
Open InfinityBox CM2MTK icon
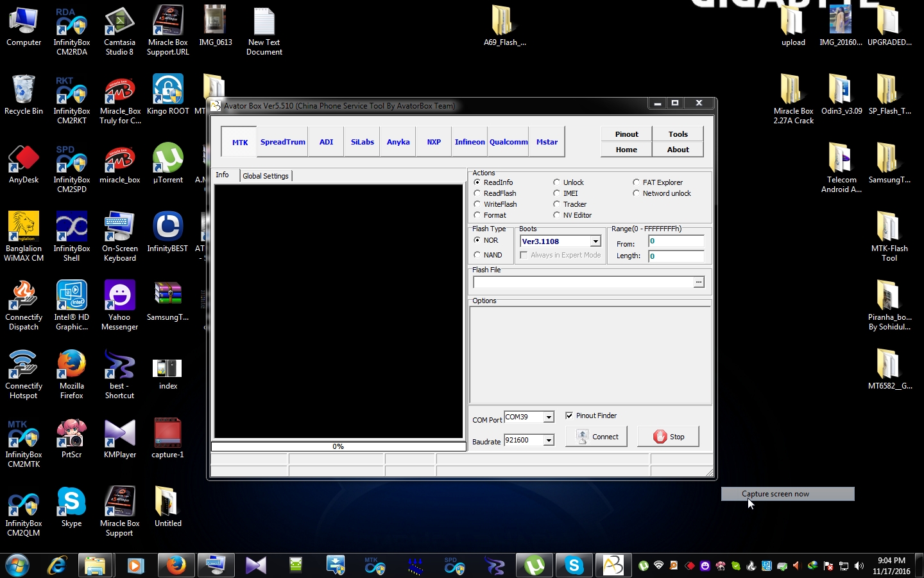click(24, 443)
